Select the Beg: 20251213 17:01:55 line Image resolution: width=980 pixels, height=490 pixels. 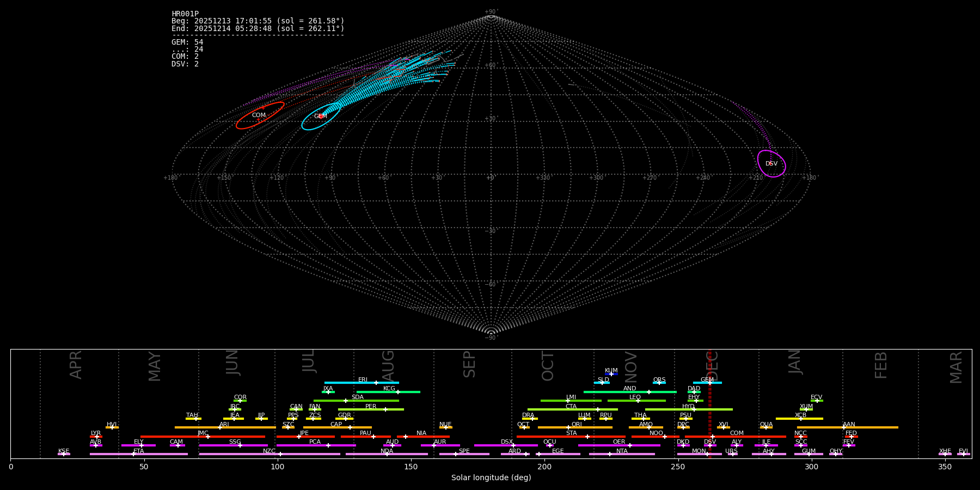(258, 21)
